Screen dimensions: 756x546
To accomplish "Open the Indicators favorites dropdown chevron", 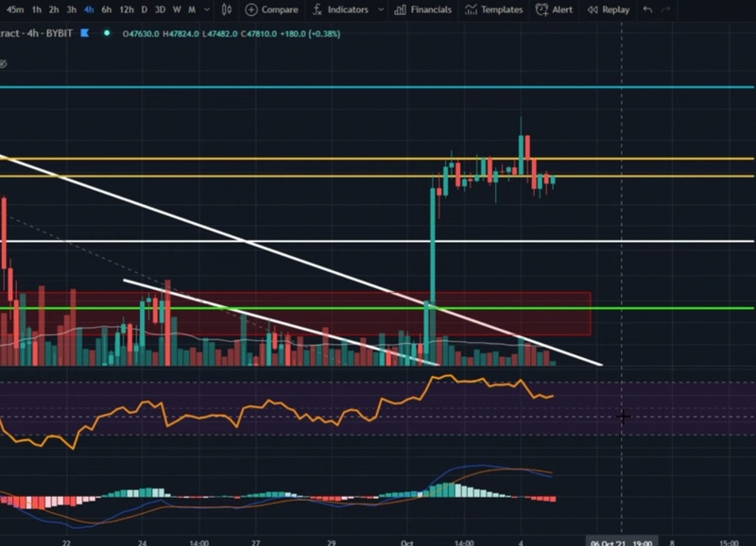I will (x=381, y=9).
